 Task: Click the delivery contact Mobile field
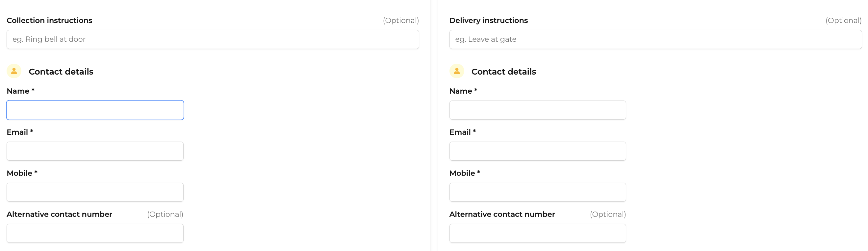537,192
